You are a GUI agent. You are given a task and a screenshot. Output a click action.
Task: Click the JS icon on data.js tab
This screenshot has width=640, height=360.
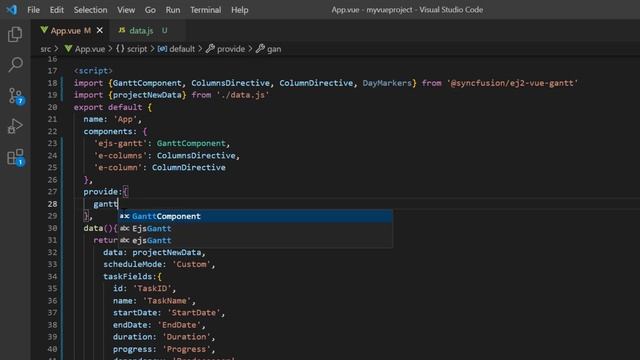tap(122, 30)
